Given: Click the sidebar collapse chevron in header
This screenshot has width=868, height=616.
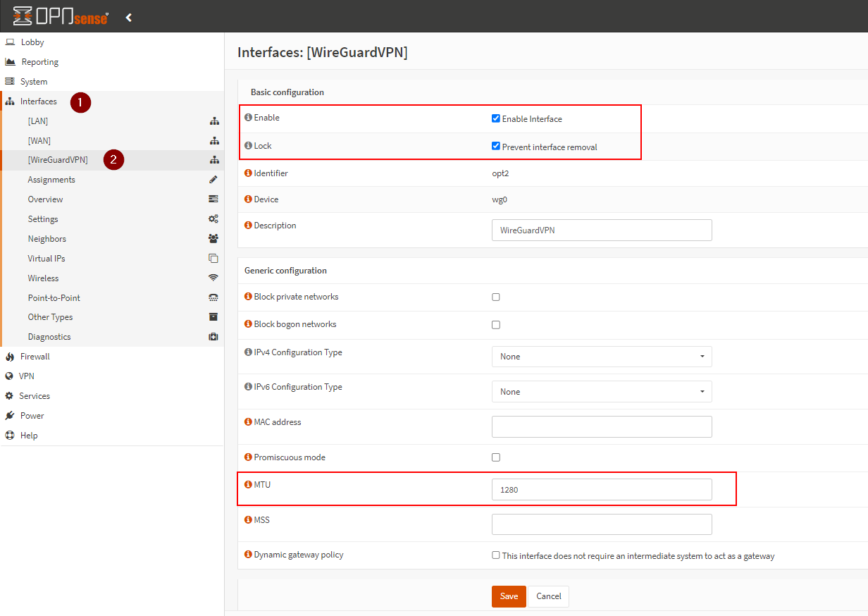Looking at the screenshot, I should [x=129, y=18].
